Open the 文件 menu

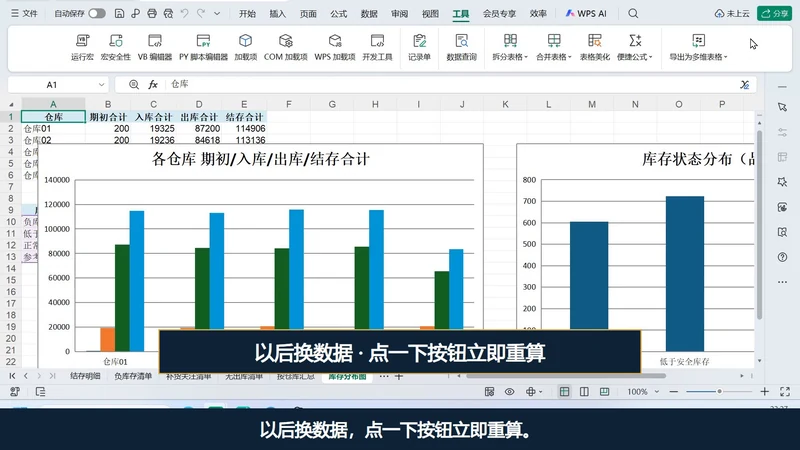24,14
